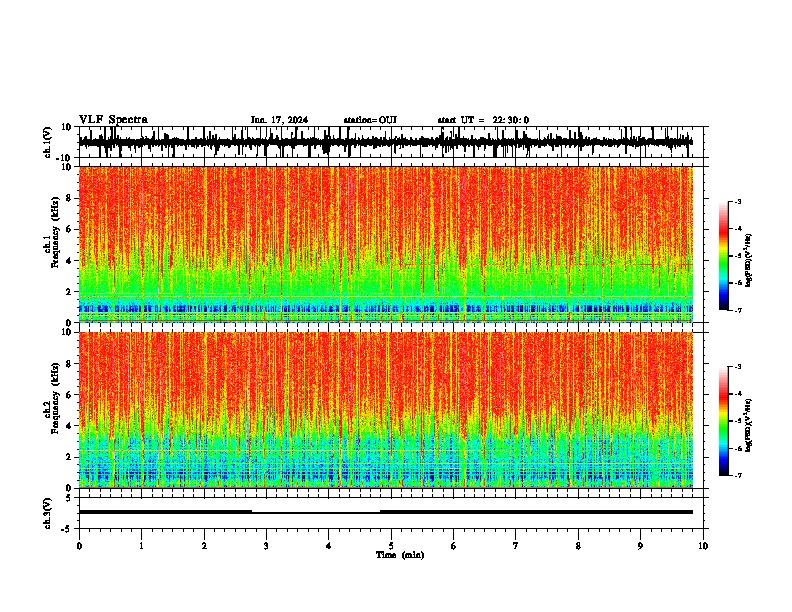Click the 'ch.1(V)' waveform axis label
The width and height of the screenshot is (792, 612).
click(48, 142)
